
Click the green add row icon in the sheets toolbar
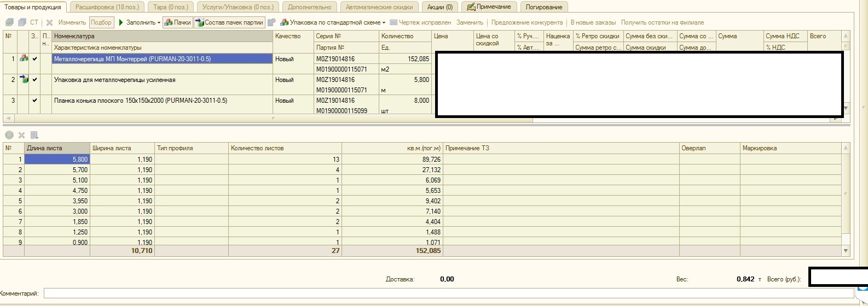coord(9,135)
